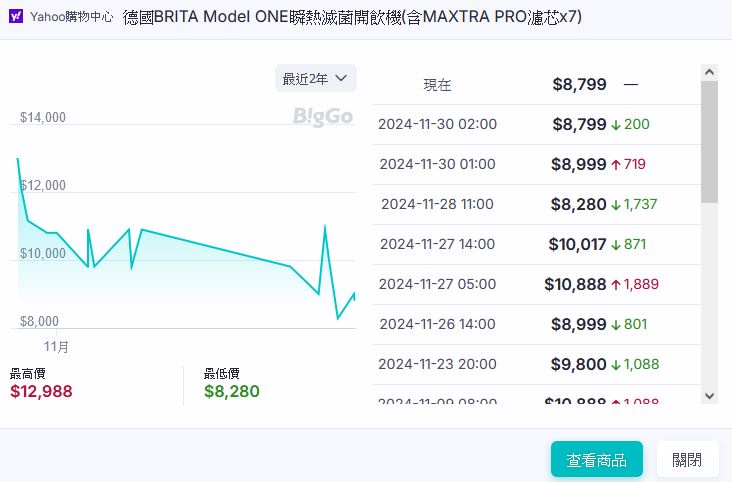Click scrollbar up arrow in price list
Viewport: 732px width, 482px height.
click(x=709, y=72)
